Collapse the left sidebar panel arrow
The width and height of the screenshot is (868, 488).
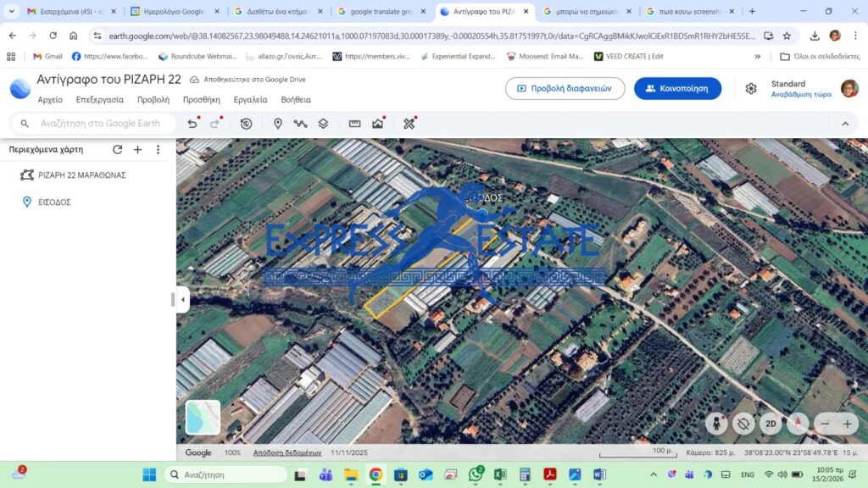(x=183, y=300)
